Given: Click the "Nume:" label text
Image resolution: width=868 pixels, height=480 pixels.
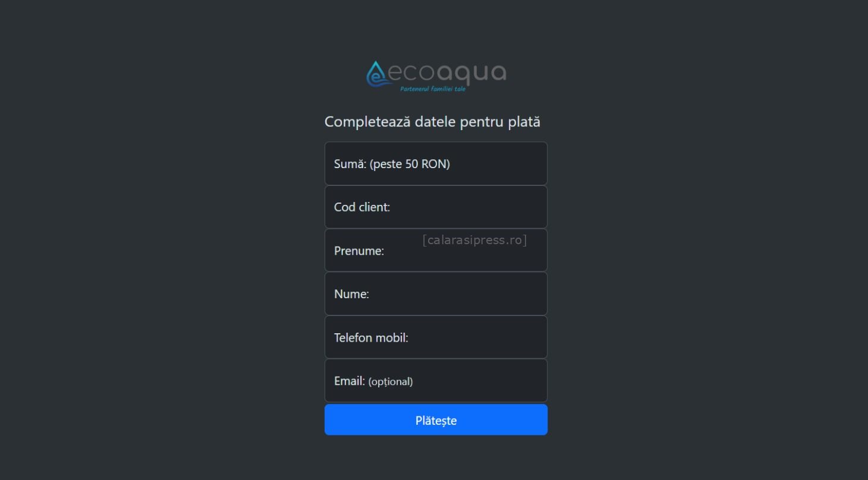Looking at the screenshot, I should [351, 294].
